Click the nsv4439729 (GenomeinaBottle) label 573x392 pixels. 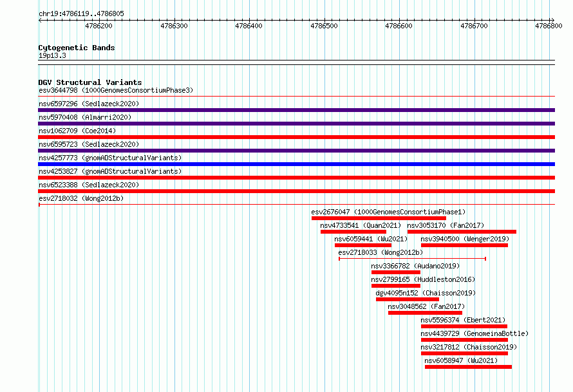click(474, 333)
